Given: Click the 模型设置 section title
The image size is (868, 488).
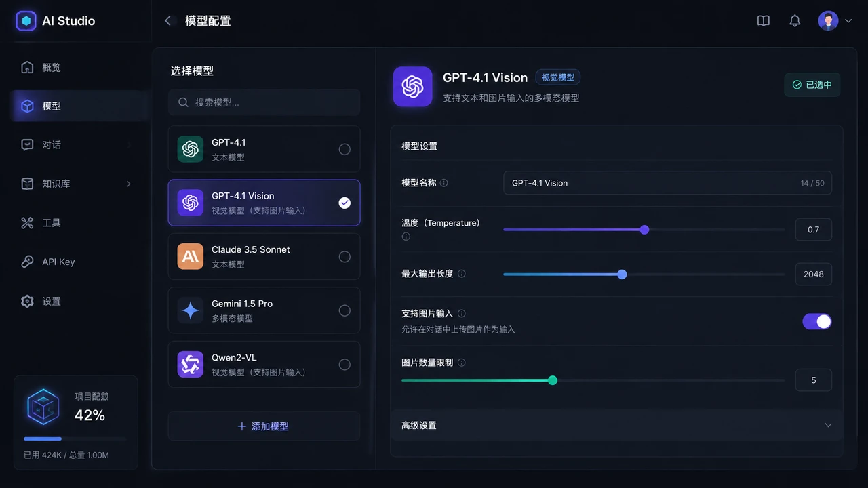Looking at the screenshot, I should pyautogui.click(x=419, y=146).
